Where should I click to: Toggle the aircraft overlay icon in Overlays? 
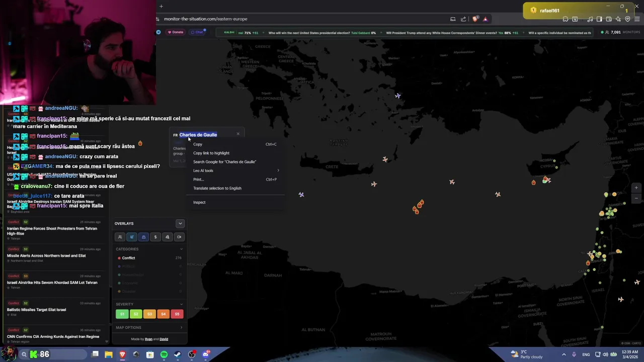click(x=132, y=237)
